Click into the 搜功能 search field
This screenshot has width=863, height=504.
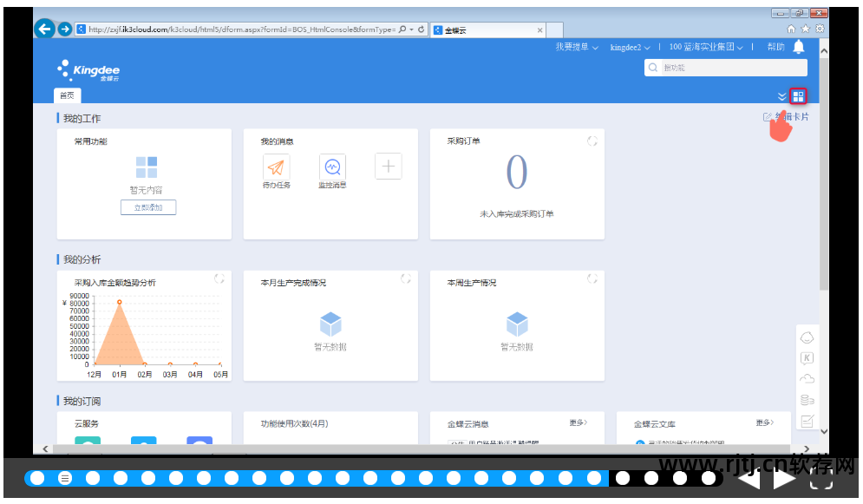click(x=726, y=68)
